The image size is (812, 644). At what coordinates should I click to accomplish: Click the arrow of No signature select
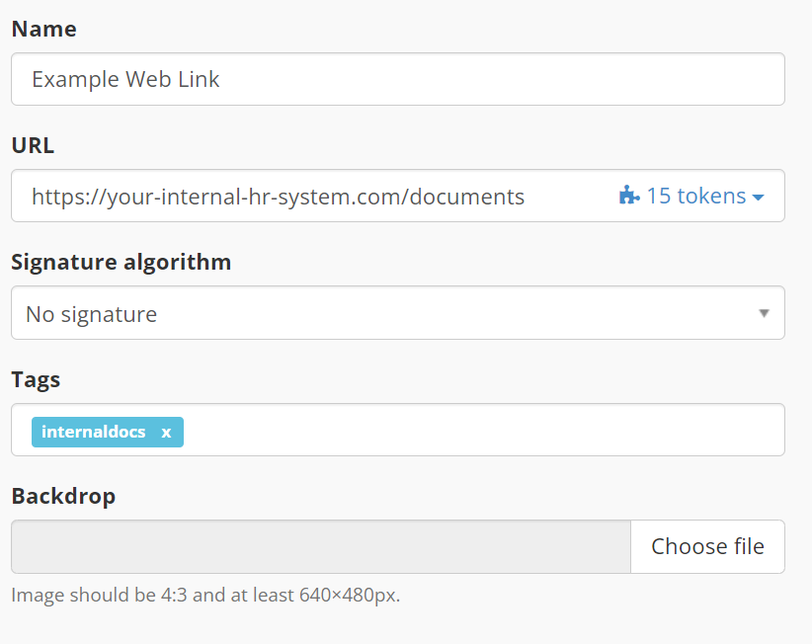coord(764,313)
